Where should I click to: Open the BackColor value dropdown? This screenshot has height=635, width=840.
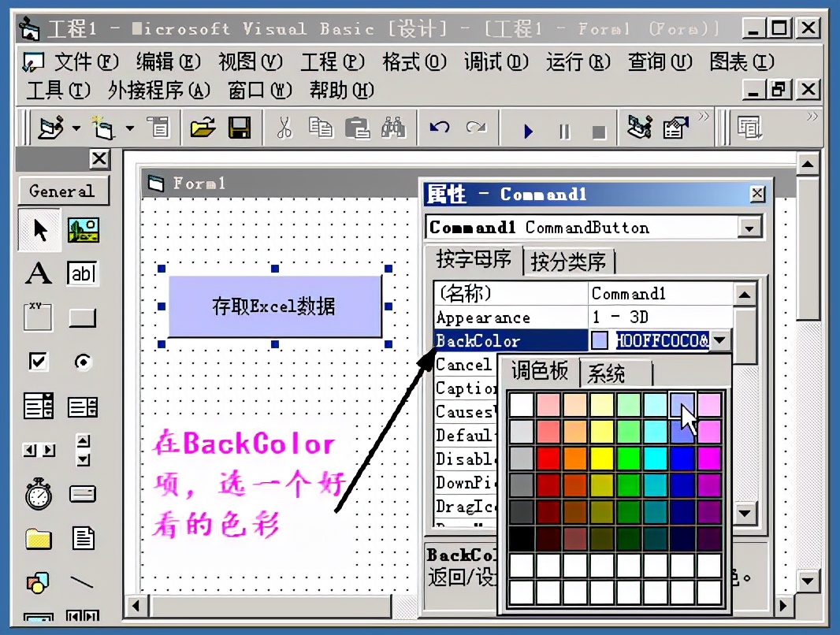point(721,340)
